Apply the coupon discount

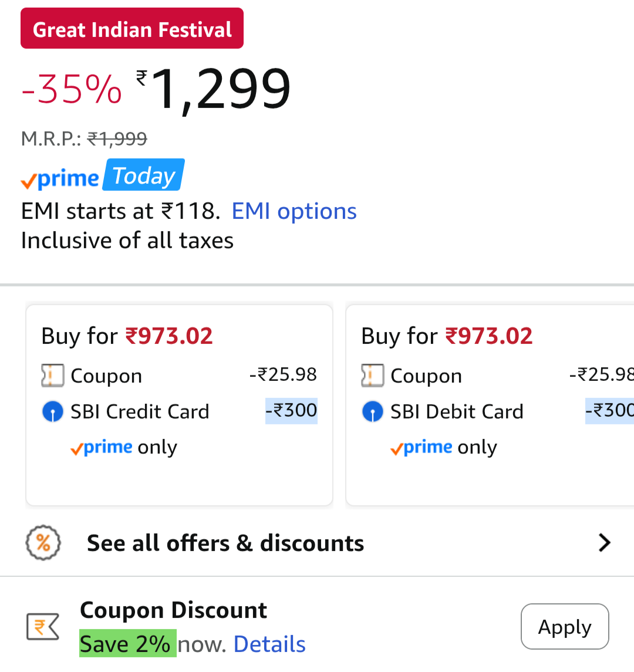pos(565,627)
